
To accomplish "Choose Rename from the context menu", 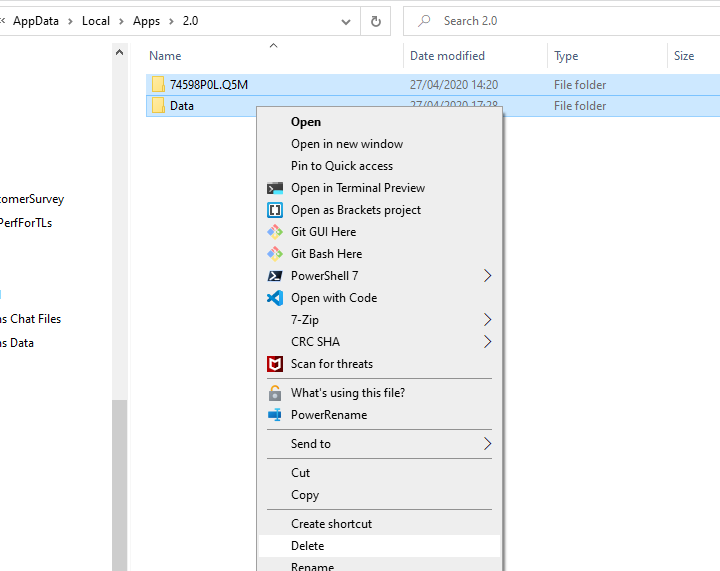I will point(379,565).
